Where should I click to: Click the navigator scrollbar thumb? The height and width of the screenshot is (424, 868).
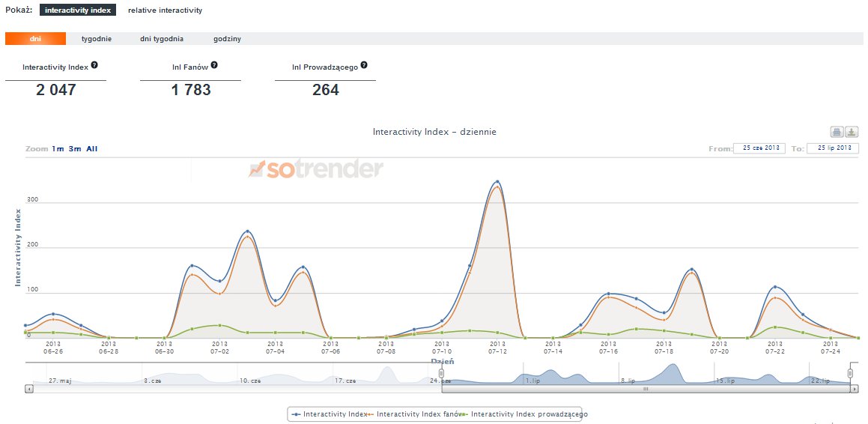click(646, 389)
